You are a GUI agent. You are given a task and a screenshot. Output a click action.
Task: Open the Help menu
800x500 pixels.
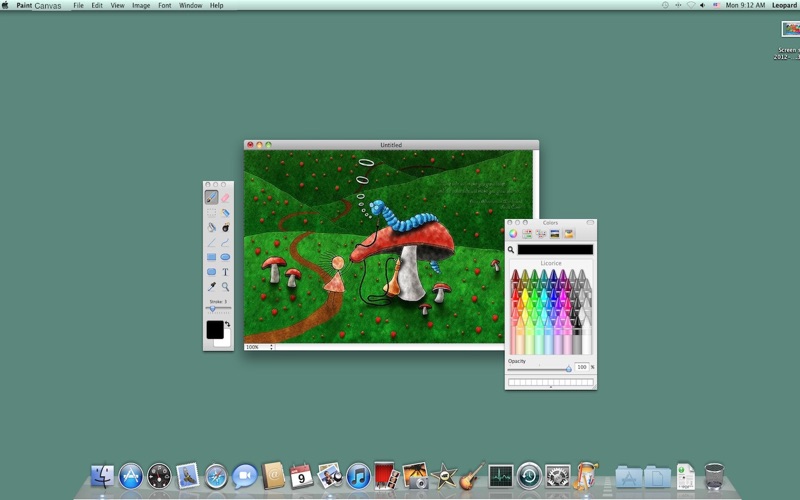(216, 5)
